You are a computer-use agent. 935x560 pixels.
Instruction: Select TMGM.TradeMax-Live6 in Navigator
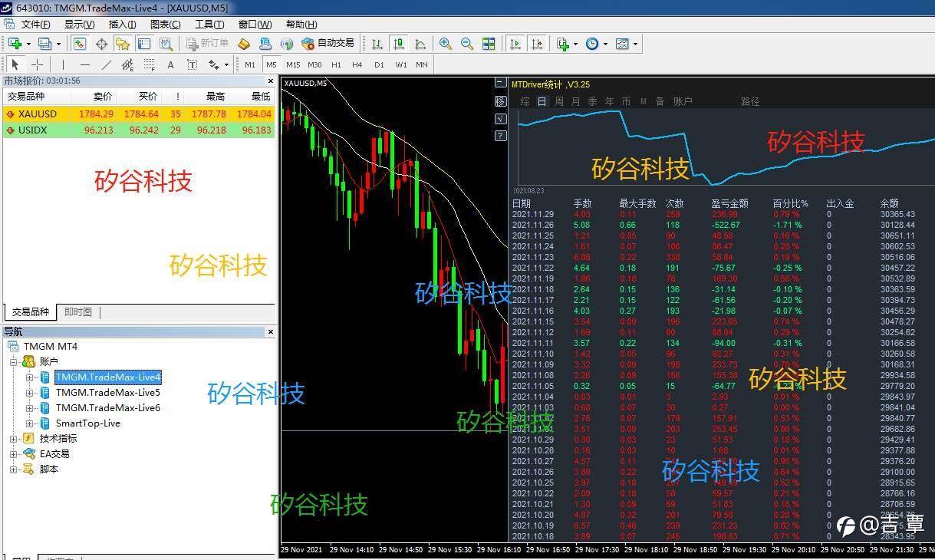[108, 408]
